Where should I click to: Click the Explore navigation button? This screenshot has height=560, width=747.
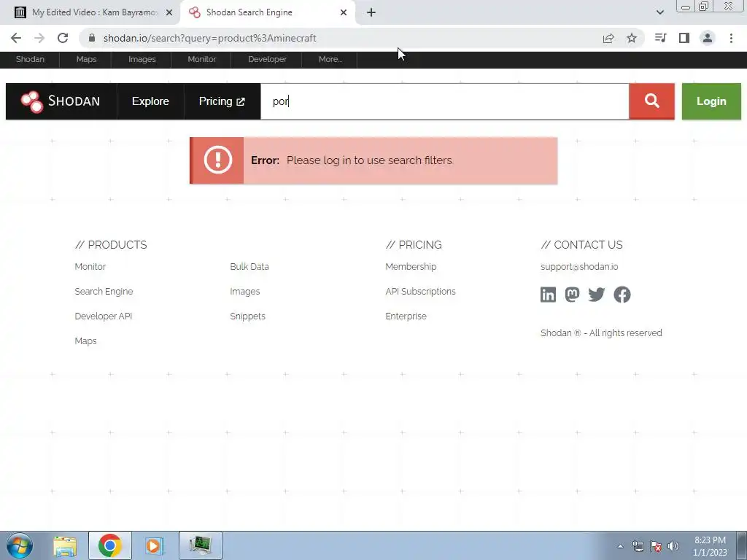pos(150,101)
